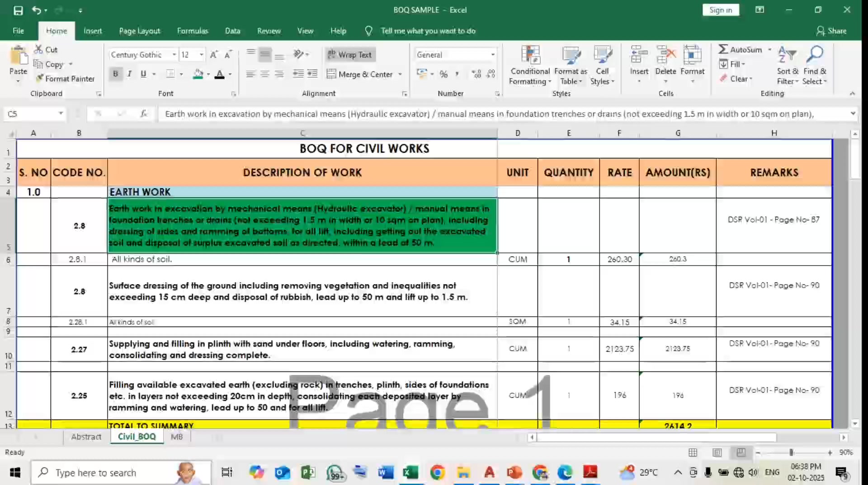Activate the Format Painter brush
Screen dimensions: 868x485
(x=65, y=79)
